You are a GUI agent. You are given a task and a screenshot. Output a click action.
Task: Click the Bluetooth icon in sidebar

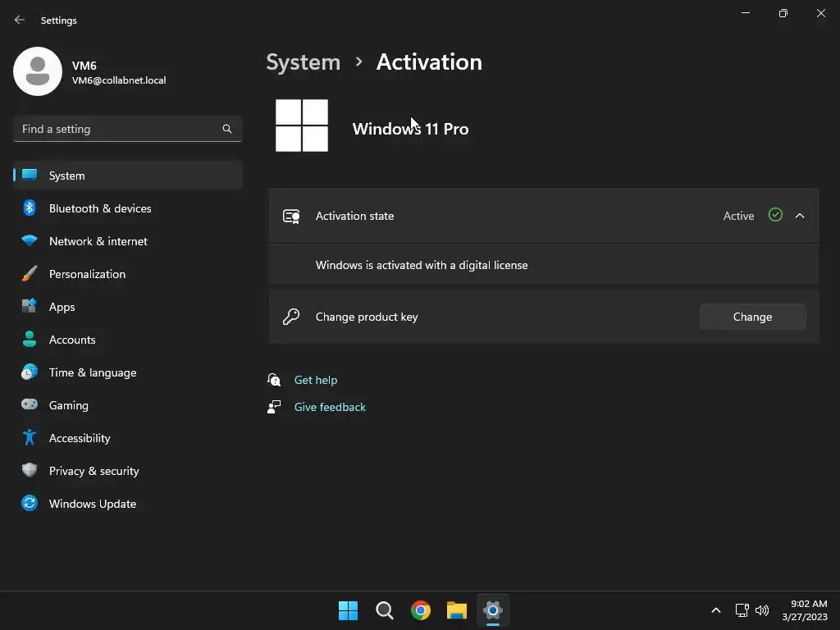[x=30, y=208]
